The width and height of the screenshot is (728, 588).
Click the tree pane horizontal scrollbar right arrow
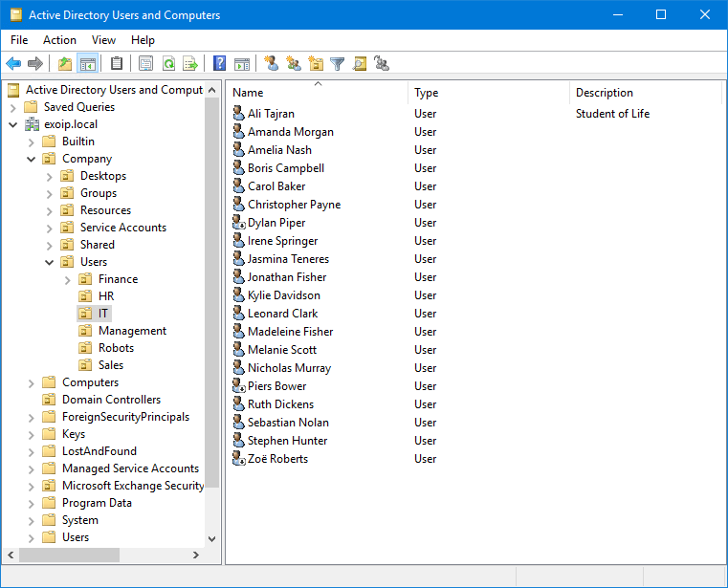click(x=197, y=555)
